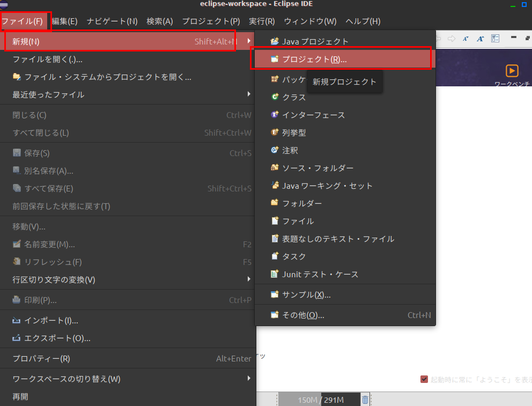Open the プロジェクト(P) menu in menu bar
The image size is (532, 406).
[211, 21]
